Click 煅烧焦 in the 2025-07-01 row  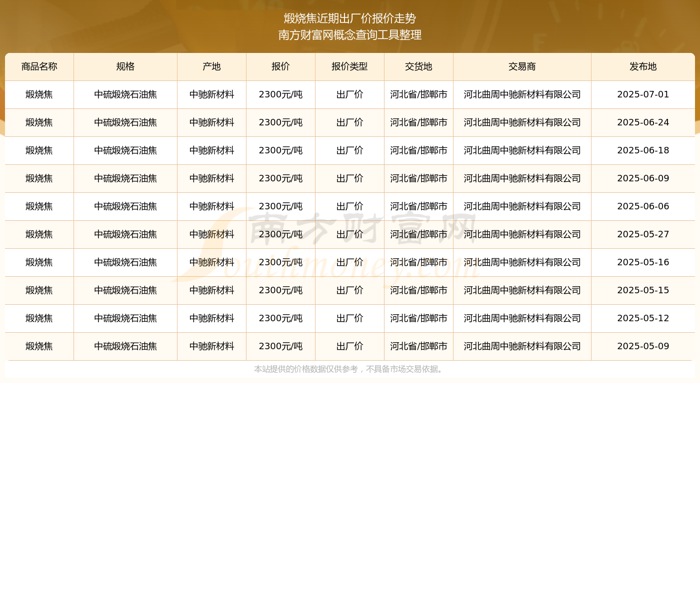click(x=39, y=94)
